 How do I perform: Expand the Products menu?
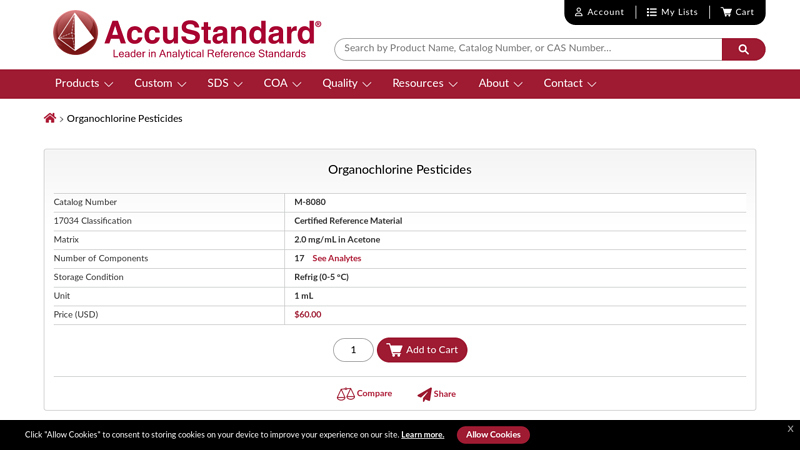84,83
